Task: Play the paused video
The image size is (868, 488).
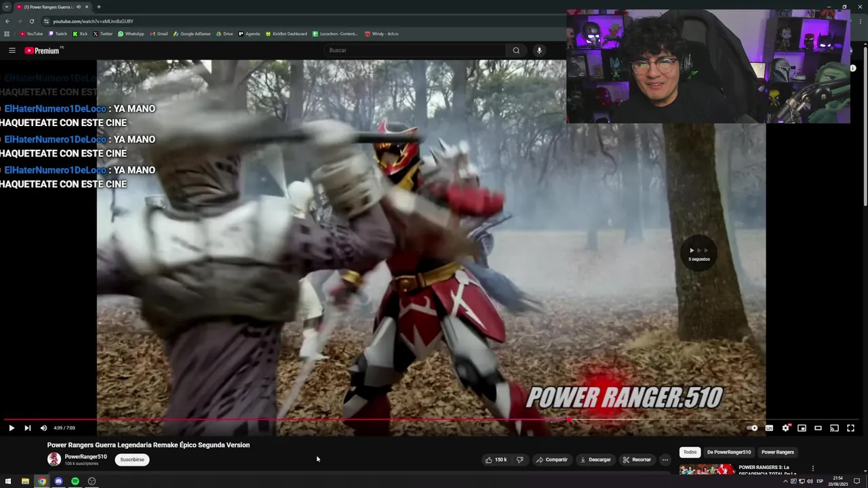Action: 11,428
